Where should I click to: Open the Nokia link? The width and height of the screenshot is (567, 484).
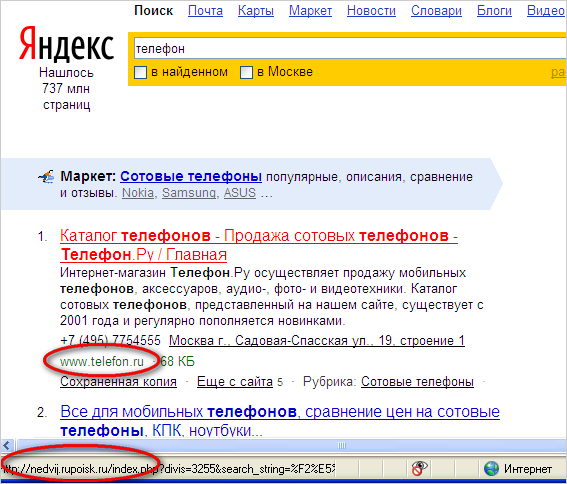[138, 193]
